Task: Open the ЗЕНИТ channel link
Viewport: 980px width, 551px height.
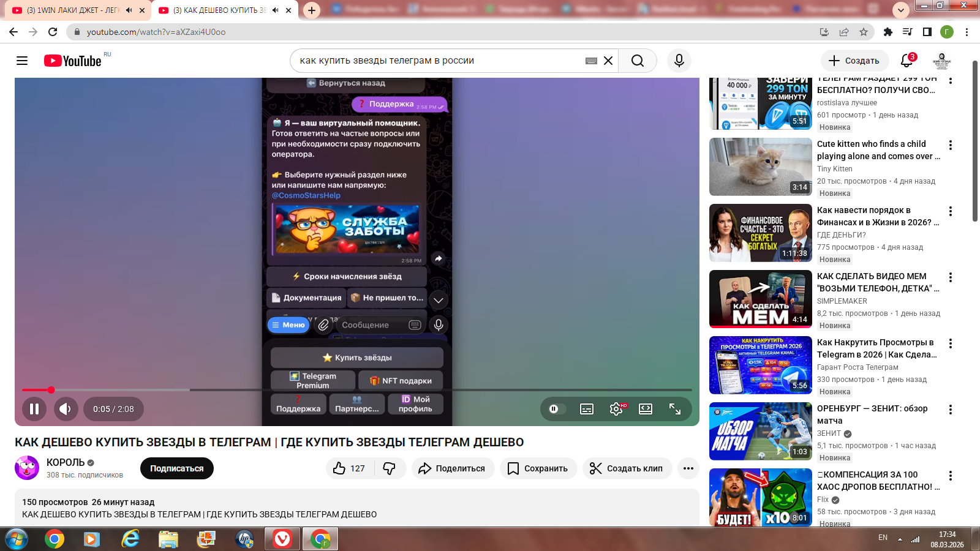Action: click(x=829, y=433)
